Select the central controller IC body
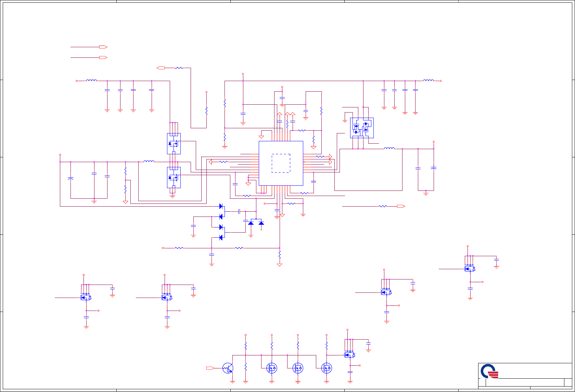Screen dimensions: 575x392 (x=281, y=163)
